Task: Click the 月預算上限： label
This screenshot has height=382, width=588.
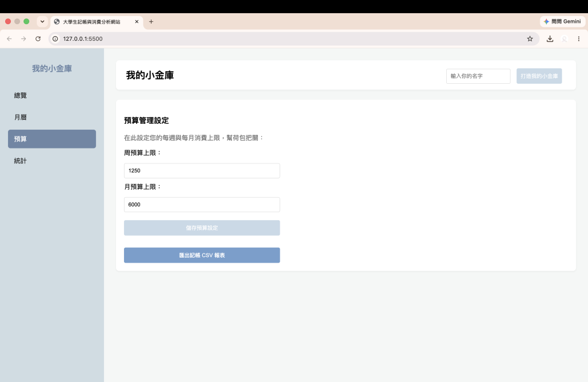Action: [x=142, y=187]
